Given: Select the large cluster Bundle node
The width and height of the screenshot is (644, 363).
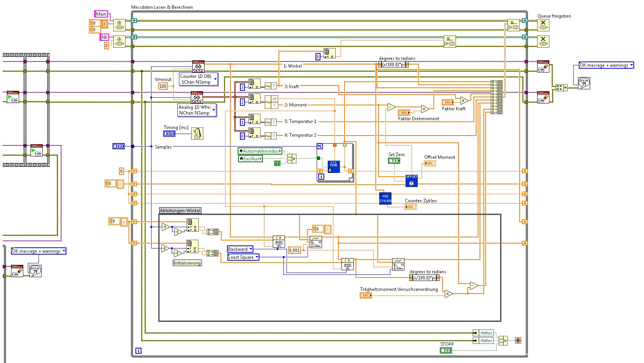Looking at the screenshot, I should pos(497,97).
